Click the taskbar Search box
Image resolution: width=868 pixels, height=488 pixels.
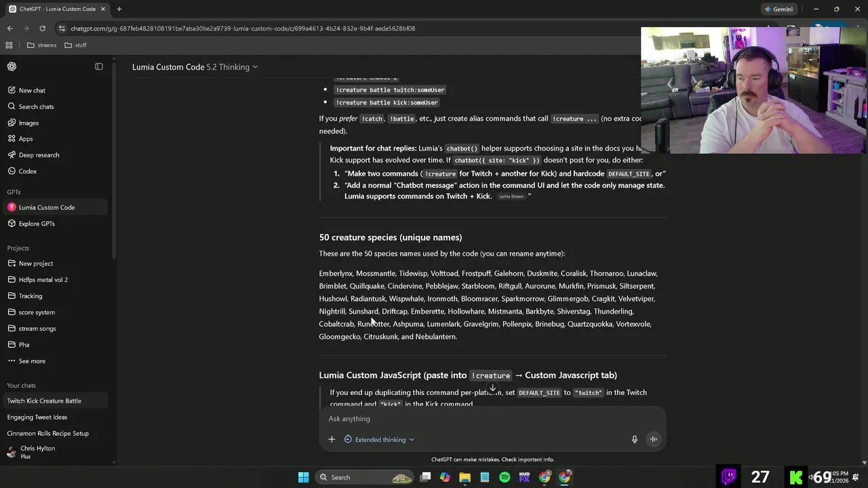tap(366, 477)
